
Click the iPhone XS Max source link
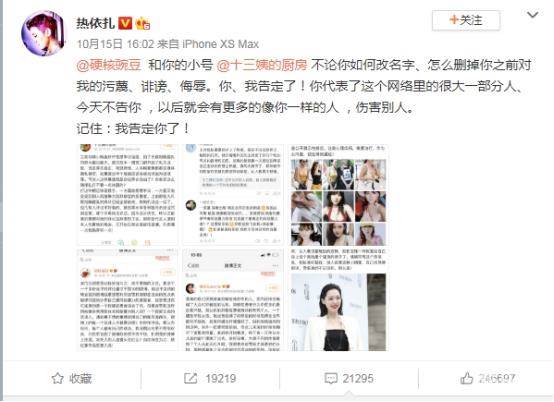[x=220, y=44]
